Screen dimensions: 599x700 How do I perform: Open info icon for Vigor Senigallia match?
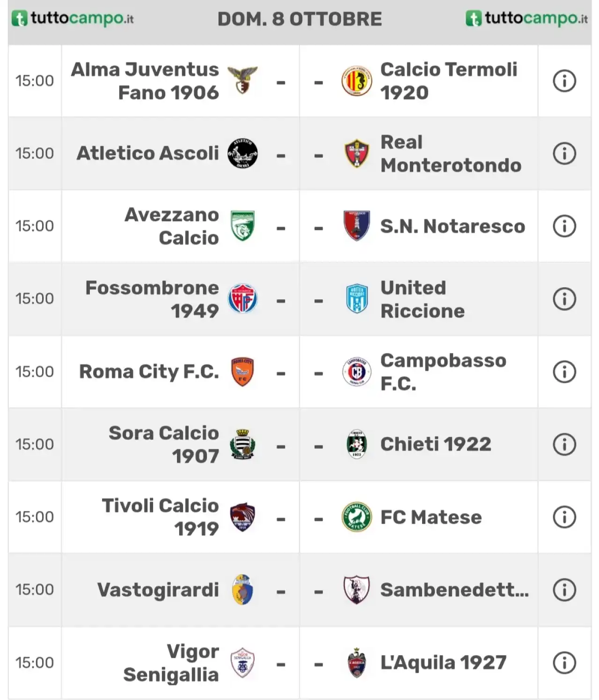(564, 663)
